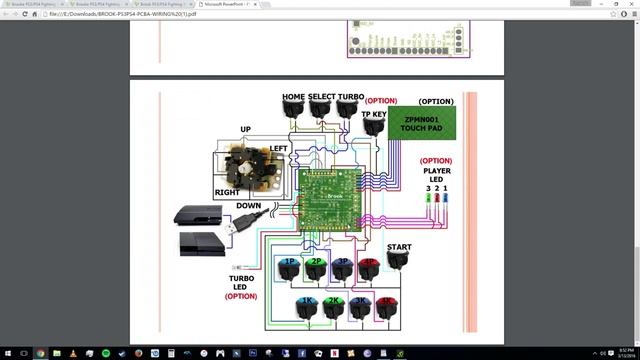Click the taskbar clock and date
This screenshot has width=640, height=360.
coord(627,353)
